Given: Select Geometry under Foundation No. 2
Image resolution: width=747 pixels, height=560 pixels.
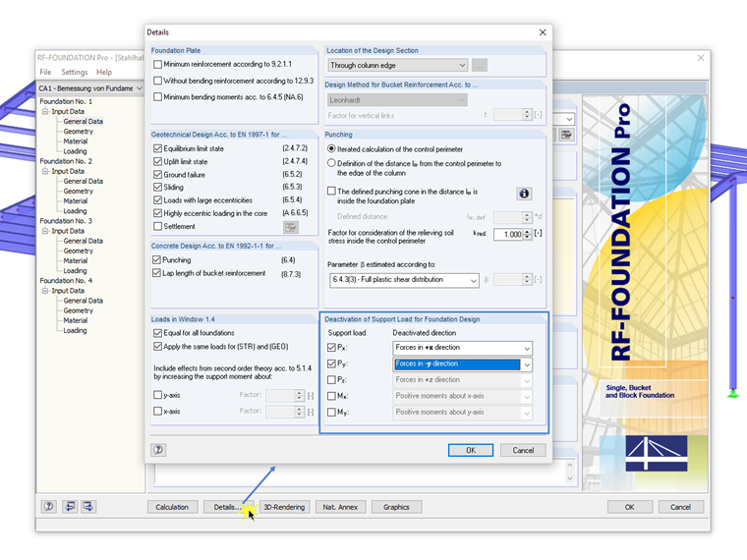Looking at the screenshot, I should tap(78, 191).
